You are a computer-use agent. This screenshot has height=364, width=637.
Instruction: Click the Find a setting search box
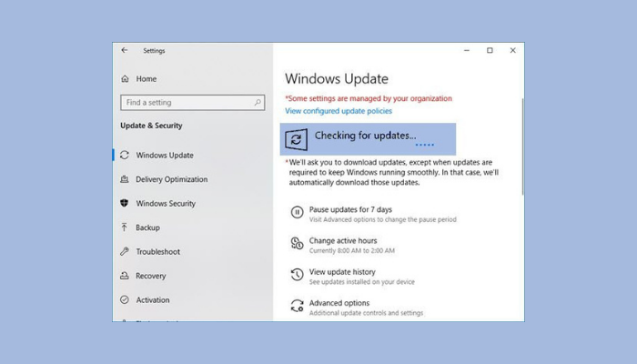pos(193,102)
